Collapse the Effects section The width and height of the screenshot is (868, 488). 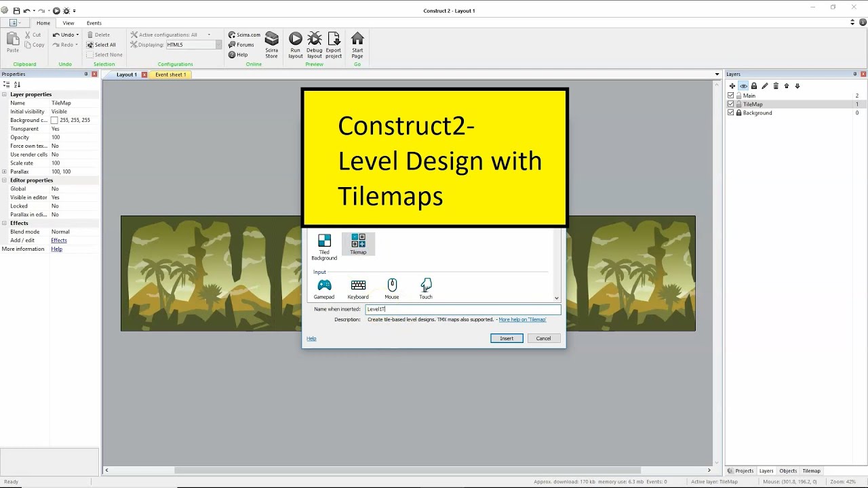coord(5,223)
